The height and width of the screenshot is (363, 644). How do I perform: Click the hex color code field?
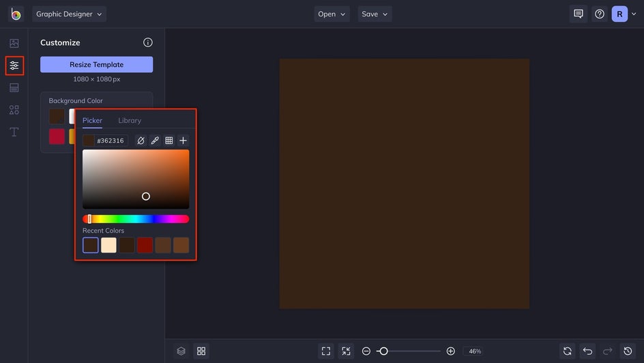[111, 141]
